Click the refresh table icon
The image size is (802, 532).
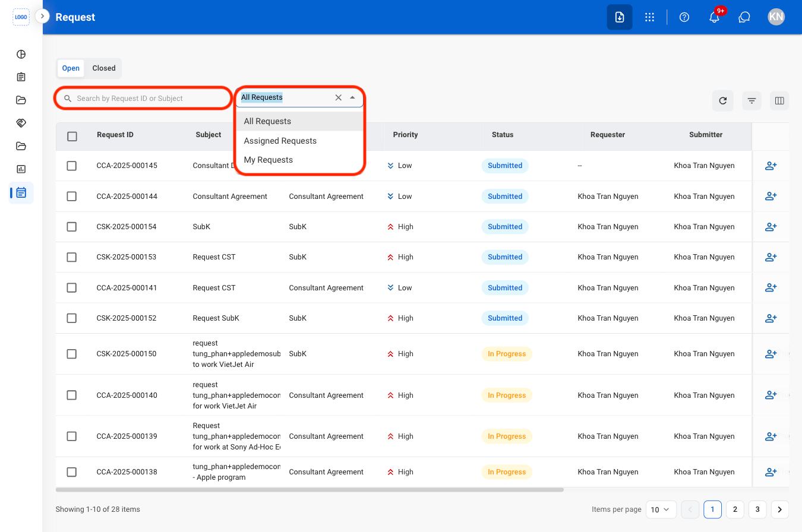coord(723,101)
